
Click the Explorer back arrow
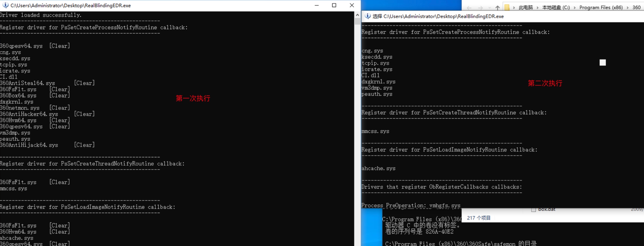pyautogui.click(x=469, y=8)
